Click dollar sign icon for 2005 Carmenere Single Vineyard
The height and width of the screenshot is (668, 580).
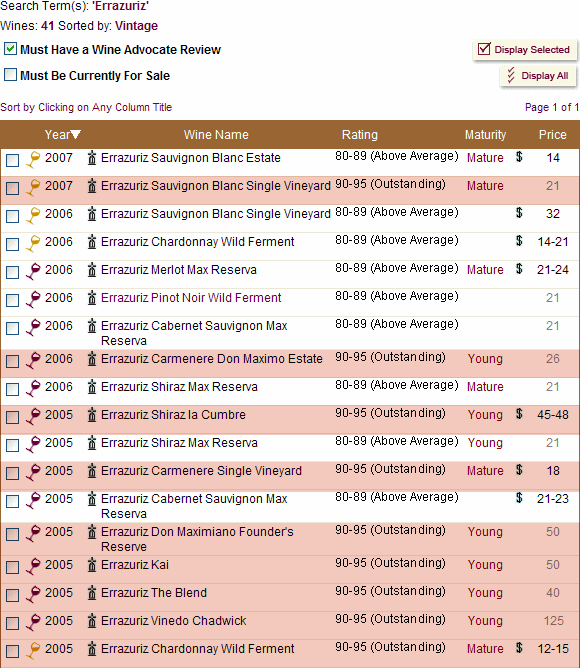click(519, 470)
